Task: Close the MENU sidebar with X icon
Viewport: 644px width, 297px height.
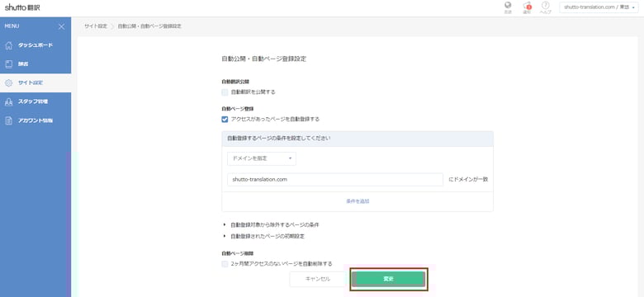Action: pos(62,26)
